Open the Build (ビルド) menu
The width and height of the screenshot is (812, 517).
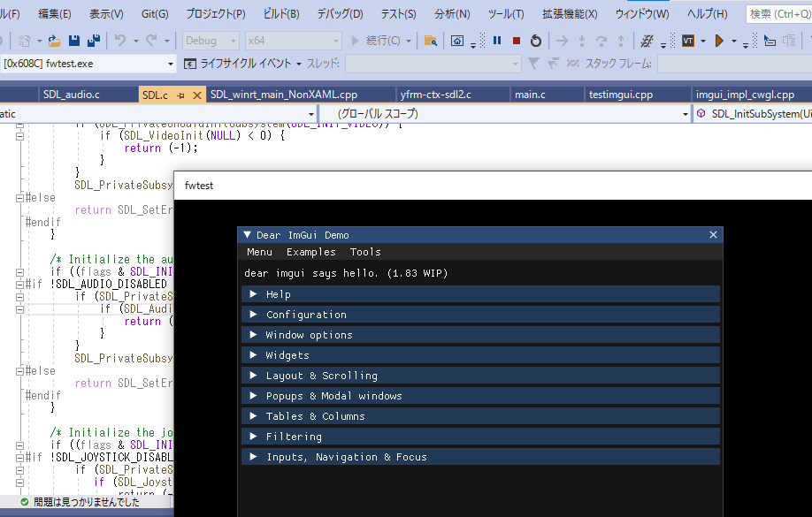pyautogui.click(x=281, y=14)
